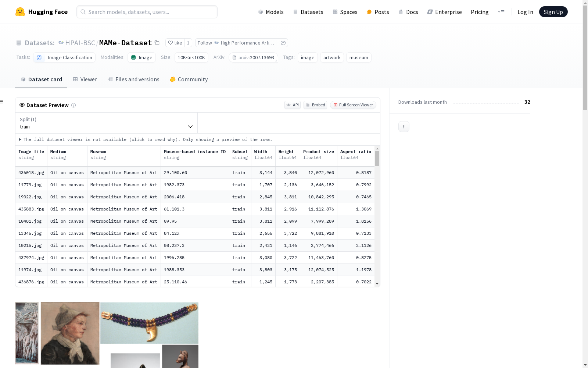
Task: Click the artwork tag
Action: pos(332,57)
